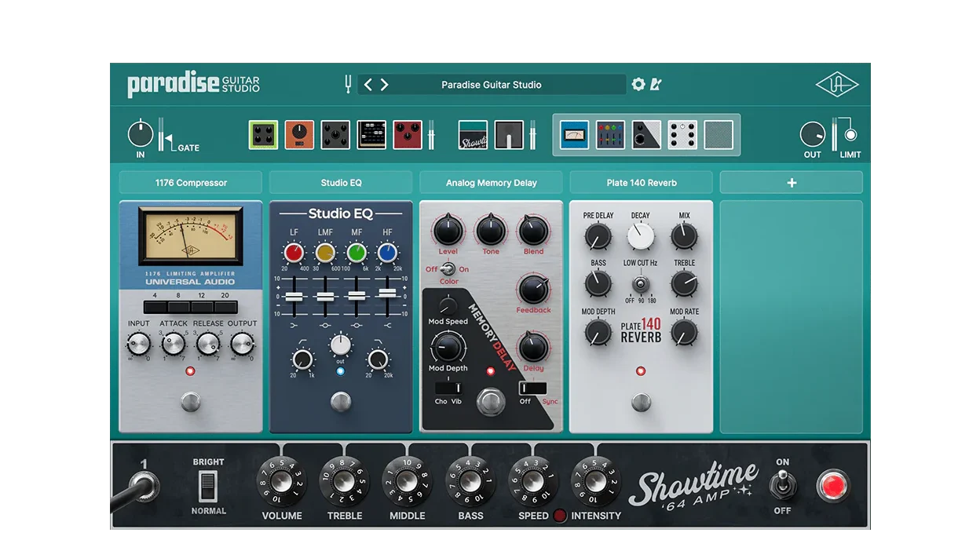This screenshot has height=551, width=980.
Task: Flip the Bright/Normal amp switch
Action: (x=208, y=487)
